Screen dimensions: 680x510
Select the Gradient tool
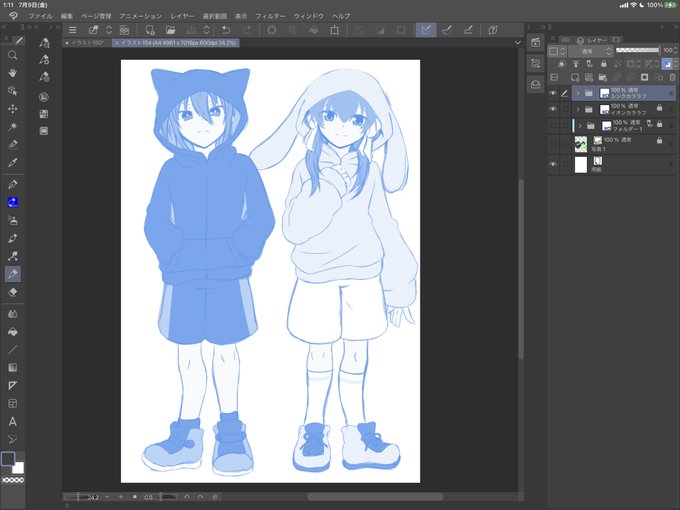(13, 368)
